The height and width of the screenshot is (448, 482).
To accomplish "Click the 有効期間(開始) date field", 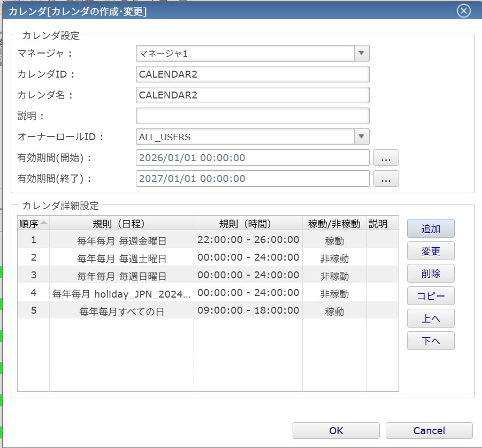I will (253, 158).
